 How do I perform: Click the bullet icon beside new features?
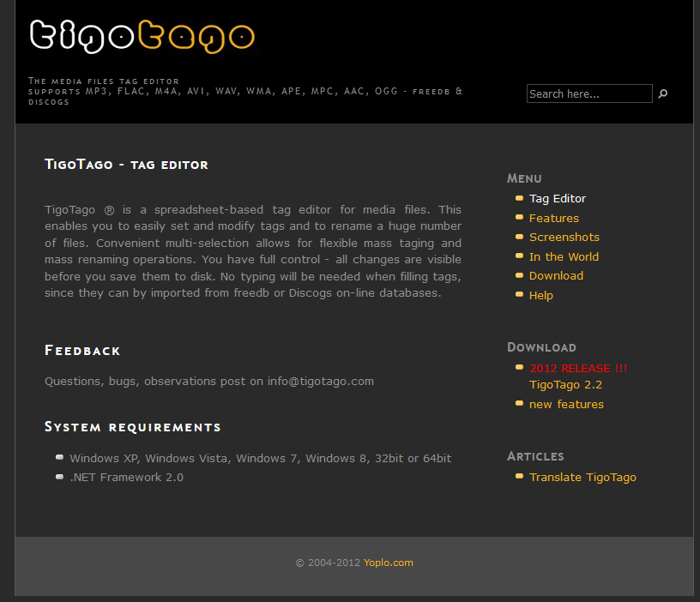click(x=519, y=403)
